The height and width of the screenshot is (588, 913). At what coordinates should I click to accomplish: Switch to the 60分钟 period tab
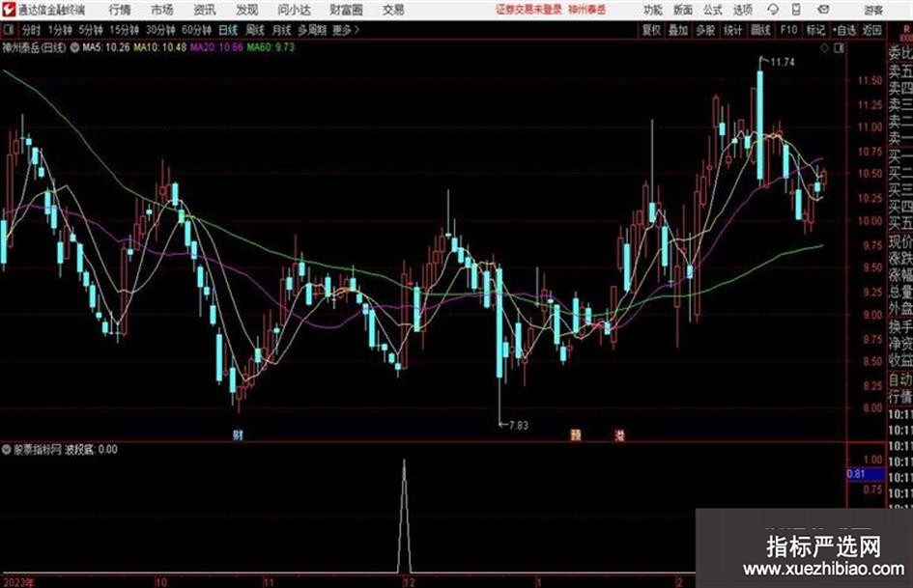196,30
